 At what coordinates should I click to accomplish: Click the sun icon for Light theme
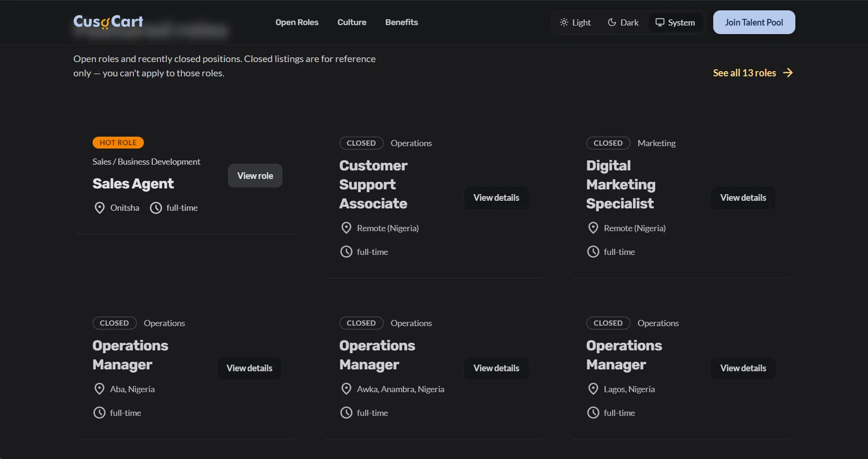pyautogui.click(x=564, y=22)
